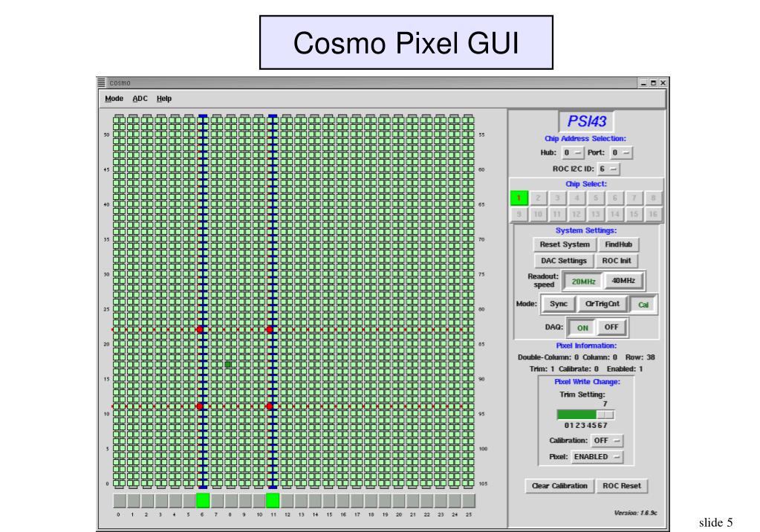Toggle double-column 25 button below grid
Viewport: 760px width, 532px height.
469,501
